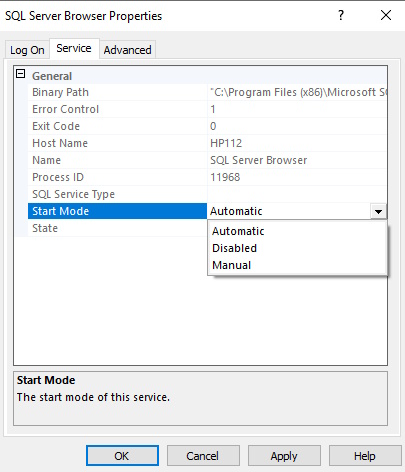Image resolution: width=405 pixels, height=472 pixels.
Task: Click the Start Mode value field showing Automatic
Action: point(289,211)
